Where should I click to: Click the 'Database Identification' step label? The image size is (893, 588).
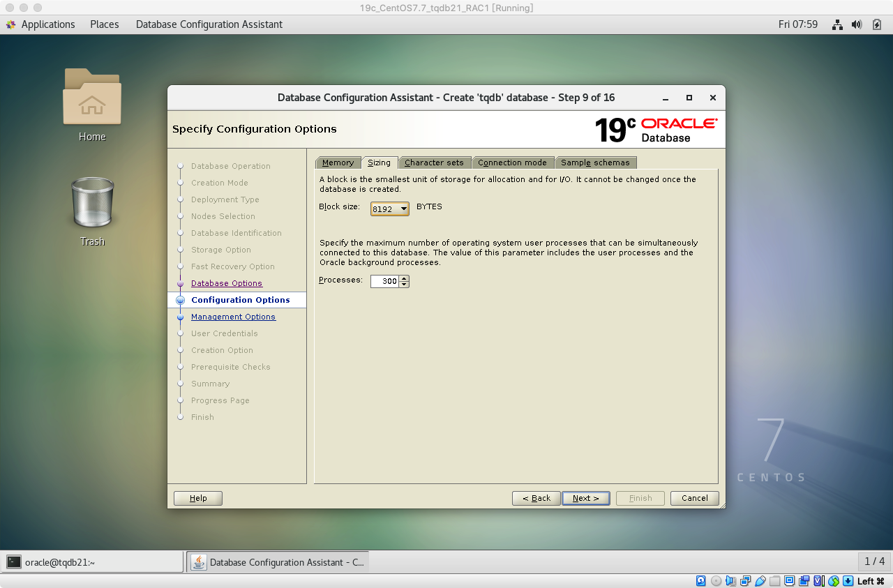(237, 233)
